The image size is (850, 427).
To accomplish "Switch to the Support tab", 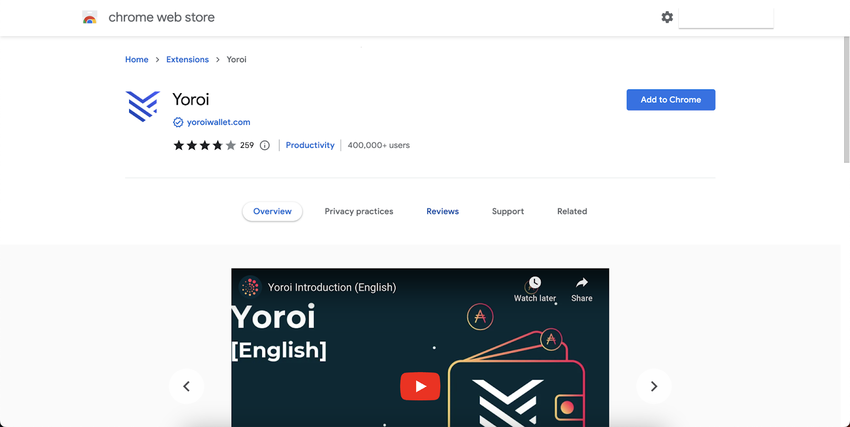I will pyautogui.click(x=508, y=211).
